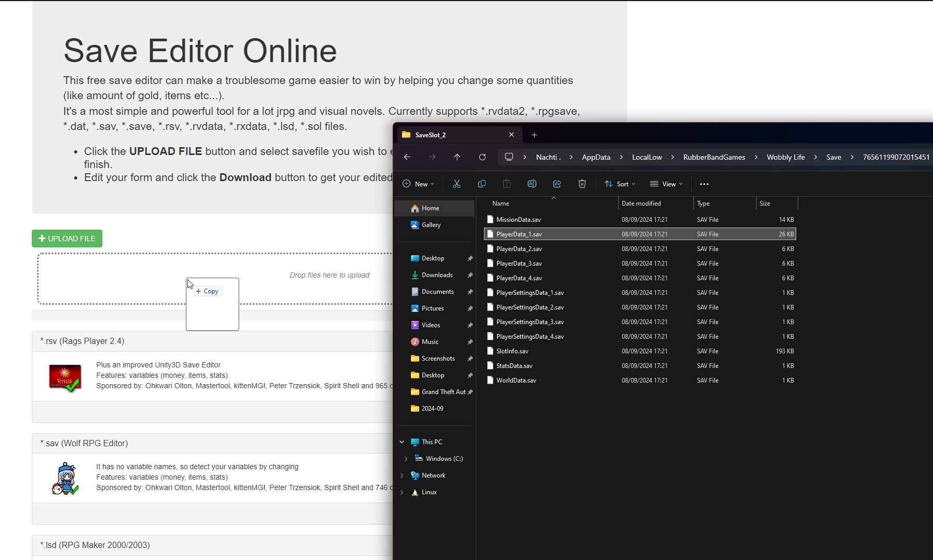
Task: Expand the Network tree node
Action: click(x=401, y=475)
